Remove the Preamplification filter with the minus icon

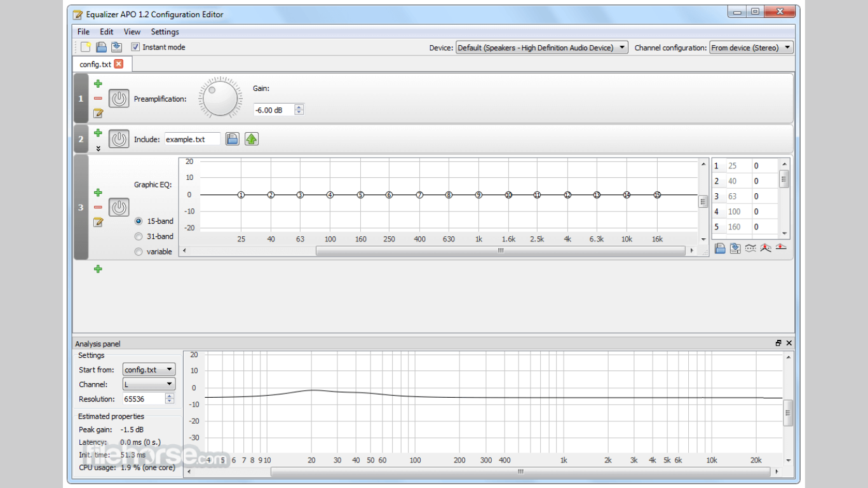click(98, 98)
